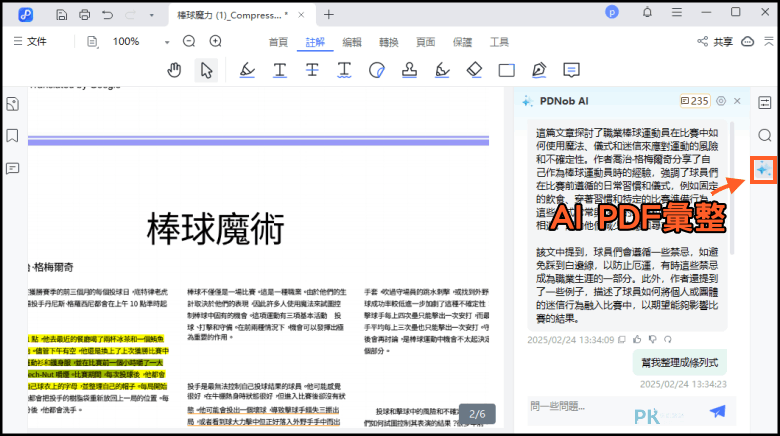The width and height of the screenshot is (780, 436).
Task: Select the Underline text tool
Action: pos(280,70)
